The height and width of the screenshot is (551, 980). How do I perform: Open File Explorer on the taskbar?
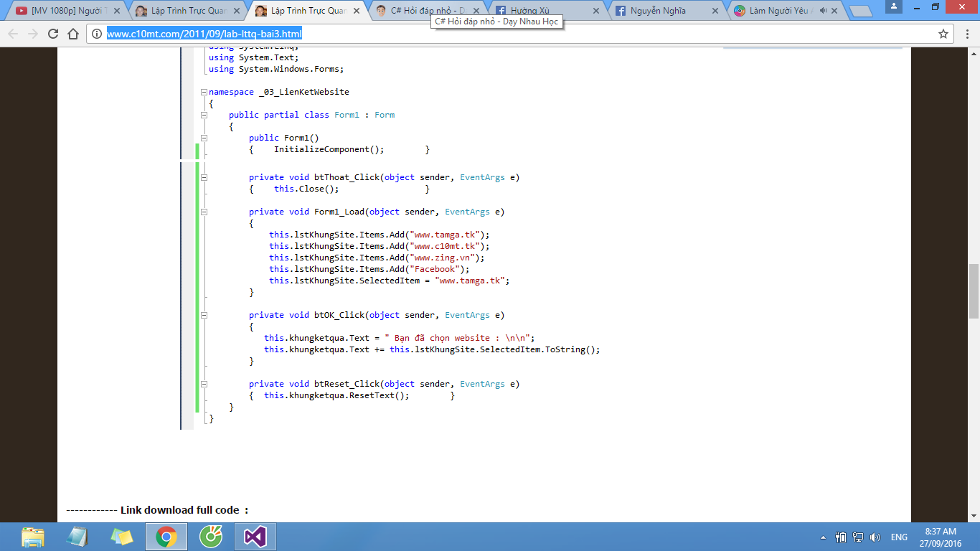click(x=33, y=537)
